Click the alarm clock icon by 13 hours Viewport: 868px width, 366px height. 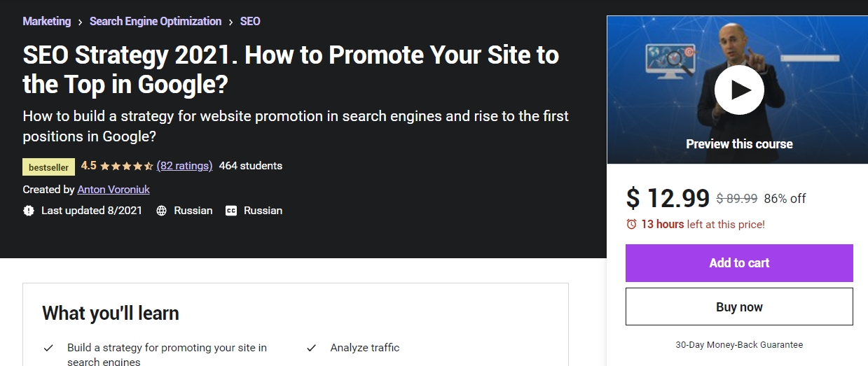point(631,225)
